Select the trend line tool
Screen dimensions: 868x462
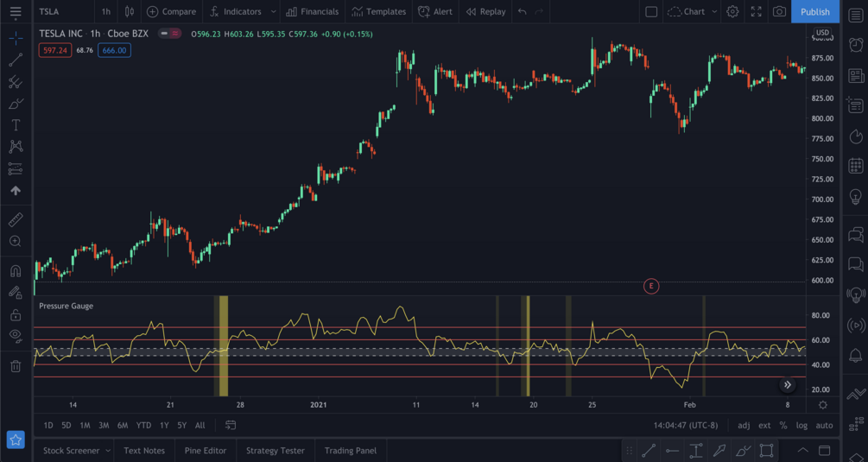16,60
